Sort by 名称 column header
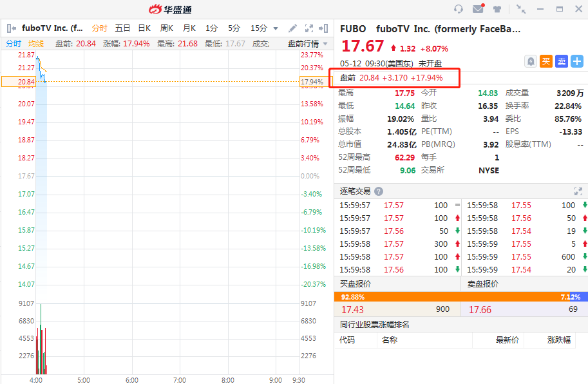Screen dimensions: 588x384 [389, 340]
